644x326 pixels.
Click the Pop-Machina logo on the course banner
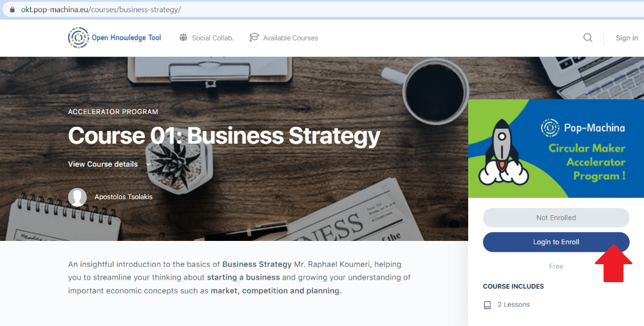(x=551, y=128)
